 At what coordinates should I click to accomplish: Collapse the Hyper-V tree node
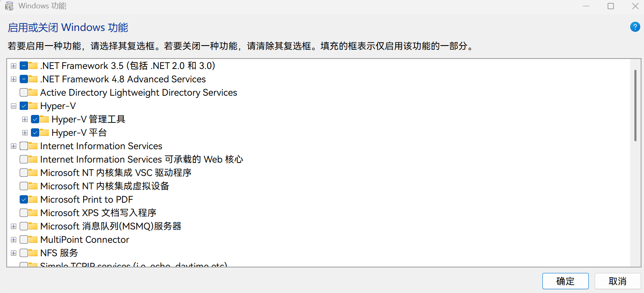pos(13,106)
